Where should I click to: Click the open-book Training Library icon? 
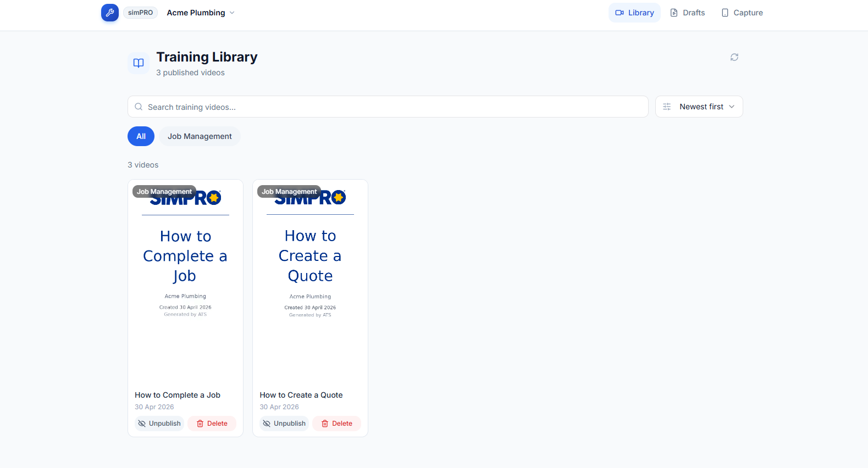point(139,63)
